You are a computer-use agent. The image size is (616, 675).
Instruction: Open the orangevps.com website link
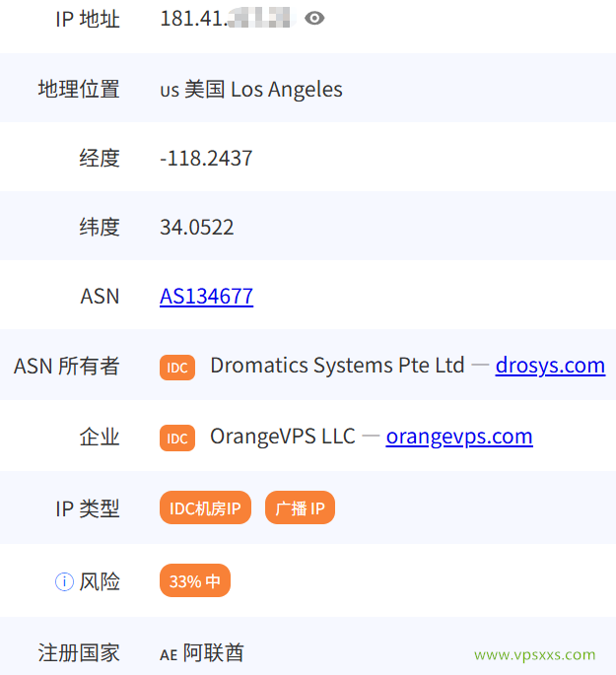pos(459,437)
